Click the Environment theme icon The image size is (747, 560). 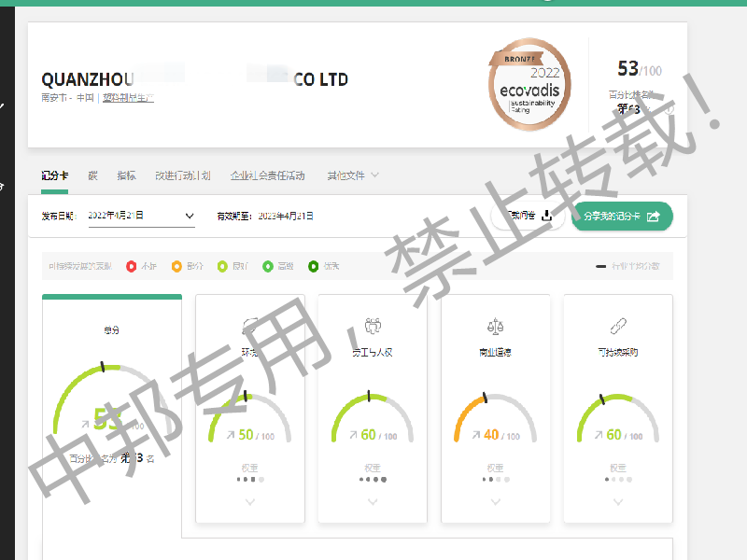point(249,326)
